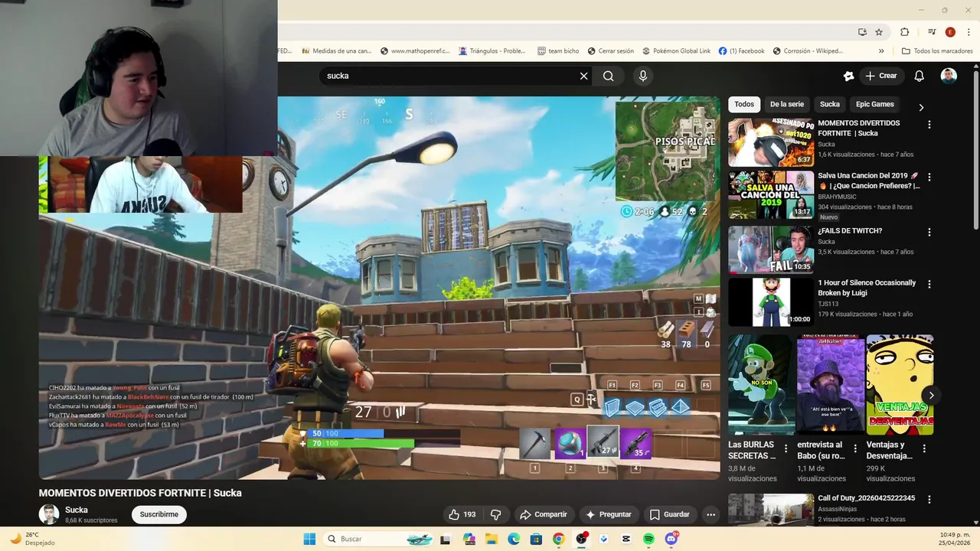Image resolution: width=980 pixels, height=551 pixels.
Task: Open File Explorer from the taskbar
Action: pyautogui.click(x=491, y=539)
